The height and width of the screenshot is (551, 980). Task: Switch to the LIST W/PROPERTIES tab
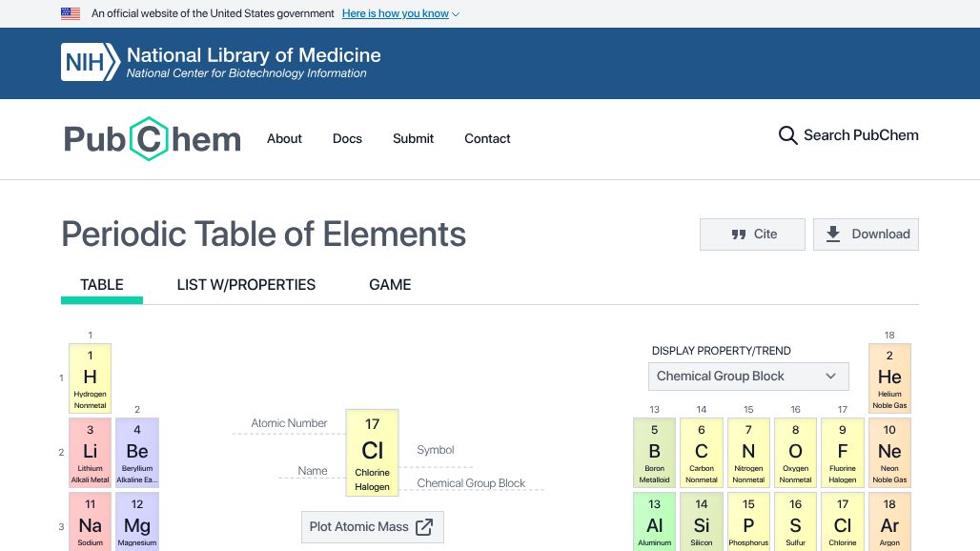point(246,284)
